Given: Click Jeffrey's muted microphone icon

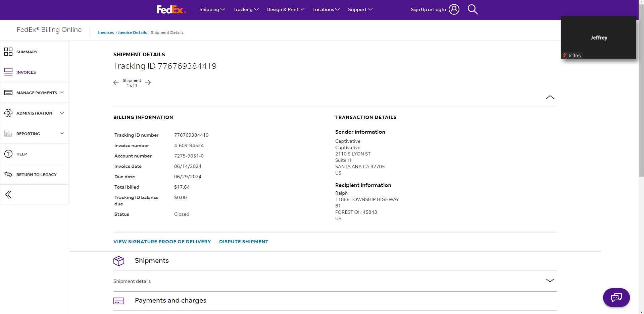Looking at the screenshot, I should (x=564, y=55).
